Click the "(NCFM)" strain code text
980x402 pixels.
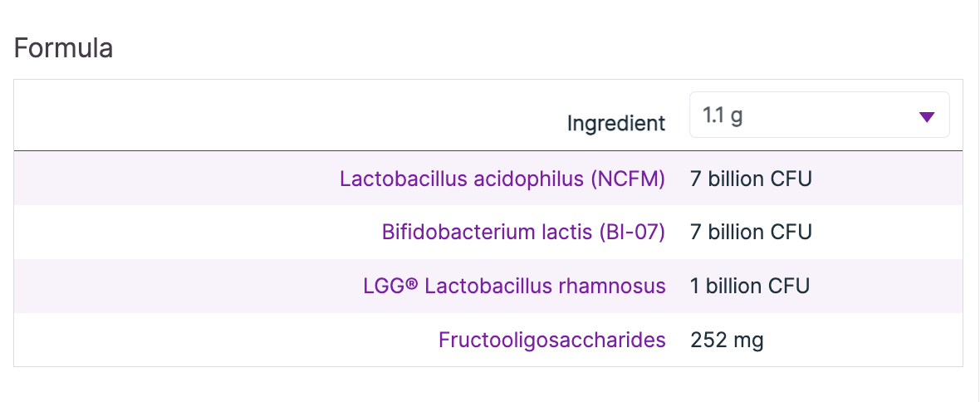(628, 179)
